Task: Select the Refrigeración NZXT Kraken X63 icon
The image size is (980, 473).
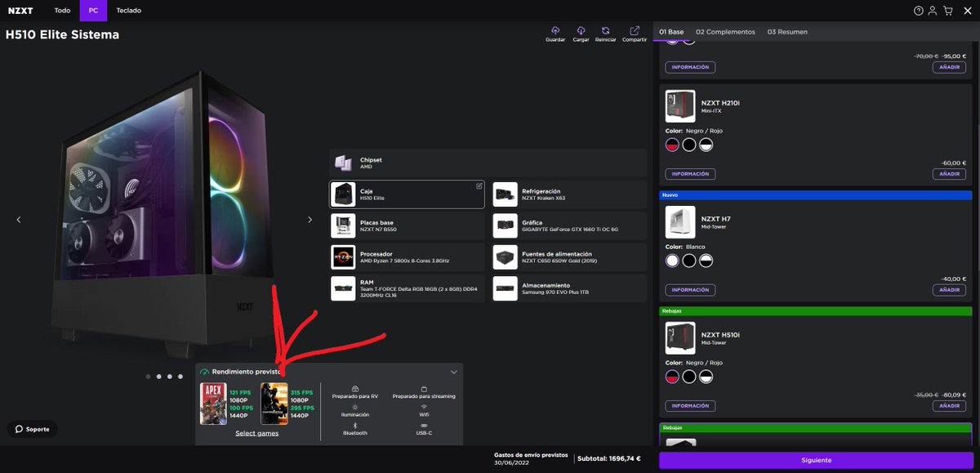Action: pos(506,194)
